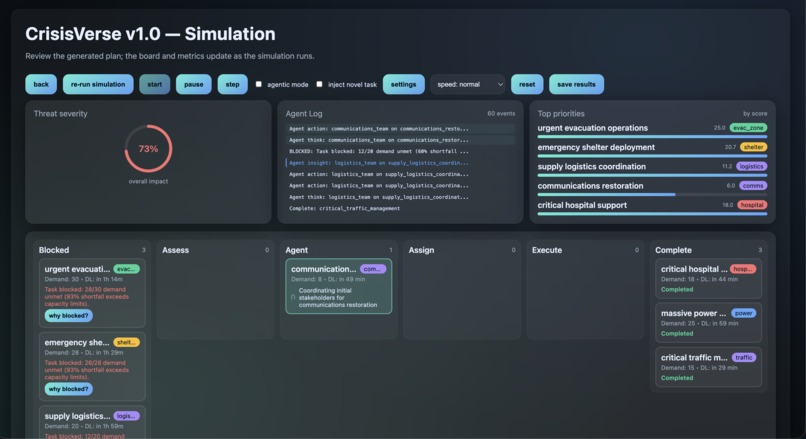This screenshot has width=806, height=439.
Task: Click the communications restoration progress bar
Action: [652, 194]
